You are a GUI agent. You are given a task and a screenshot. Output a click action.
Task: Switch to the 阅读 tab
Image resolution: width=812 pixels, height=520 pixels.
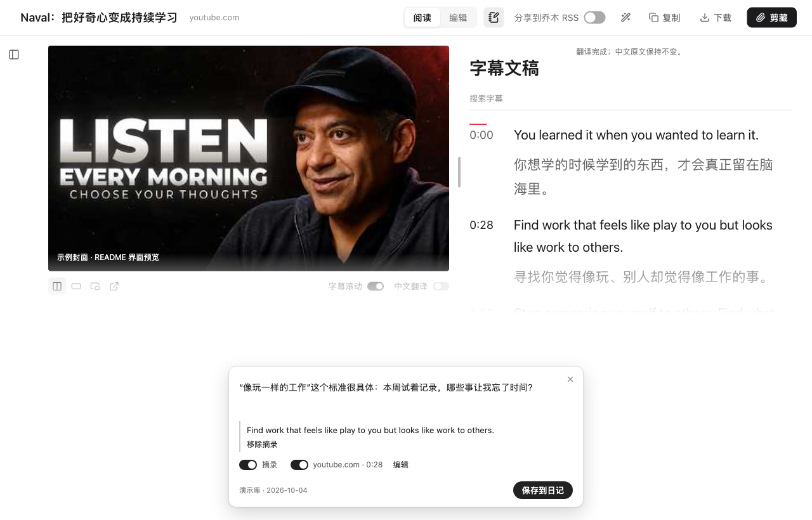coord(422,18)
